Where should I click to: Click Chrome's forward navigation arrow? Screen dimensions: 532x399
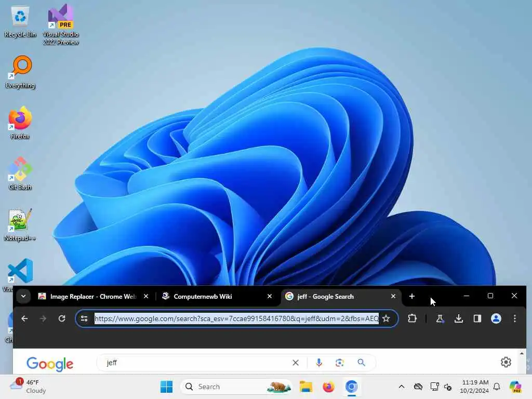(x=43, y=318)
